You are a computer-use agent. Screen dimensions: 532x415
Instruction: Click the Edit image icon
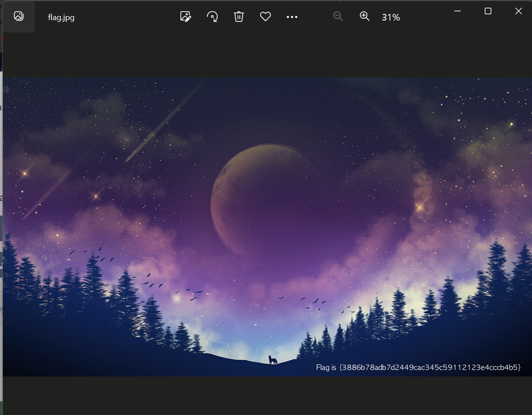point(186,17)
